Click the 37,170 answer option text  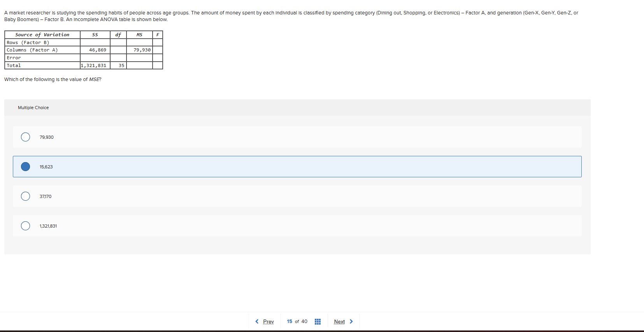(x=46, y=196)
